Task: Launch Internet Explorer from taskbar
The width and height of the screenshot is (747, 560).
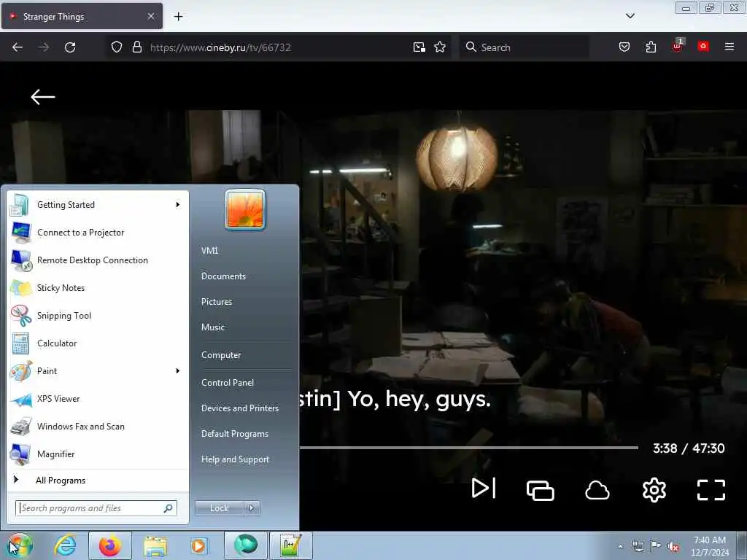Action: (x=65, y=545)
